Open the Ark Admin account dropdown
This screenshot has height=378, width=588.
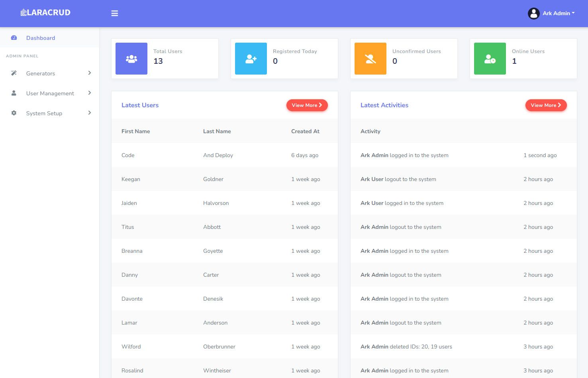pos(559,13)
